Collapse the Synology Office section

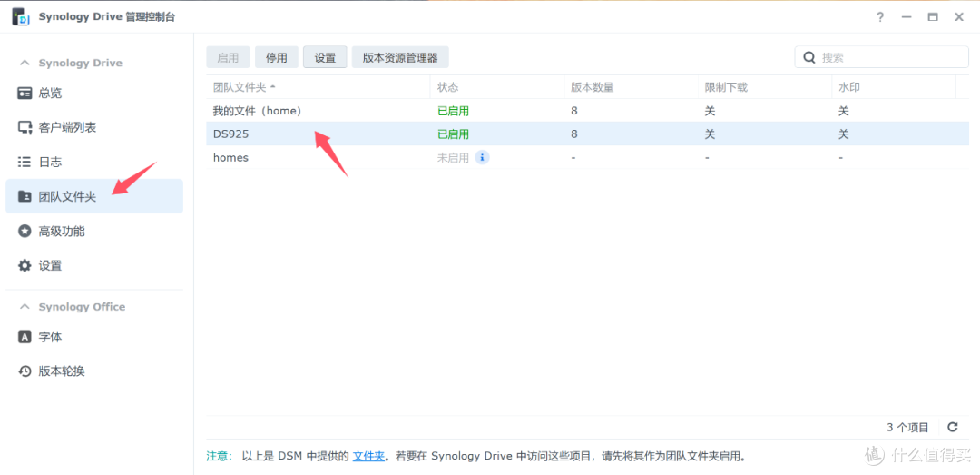coord(24,307)
